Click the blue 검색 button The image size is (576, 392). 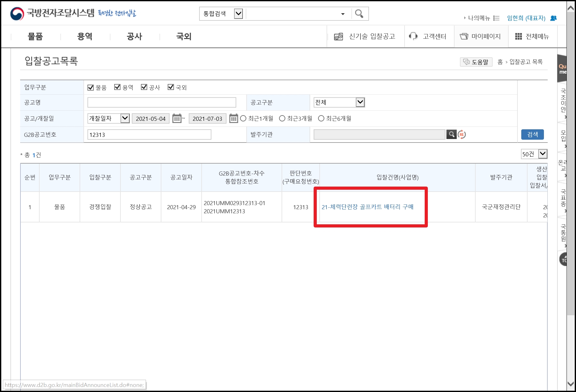pyautogui.click(x=532, y=134)
